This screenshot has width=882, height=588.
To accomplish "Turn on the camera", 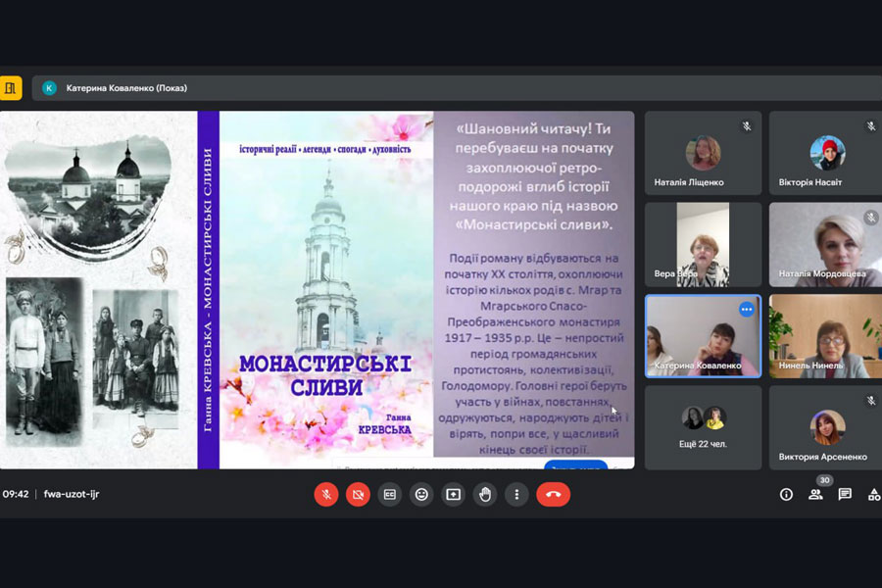I will (358, 495).
